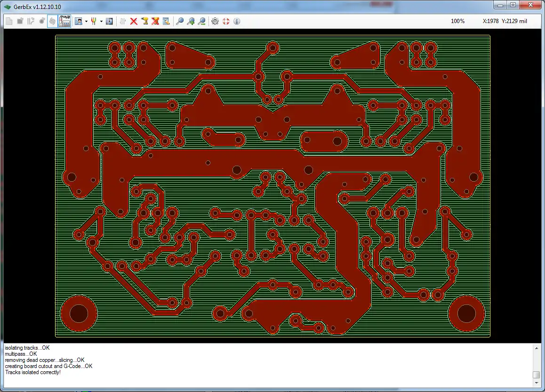Click log line 'isolating tracks...OK'

[x=27, y=347]
